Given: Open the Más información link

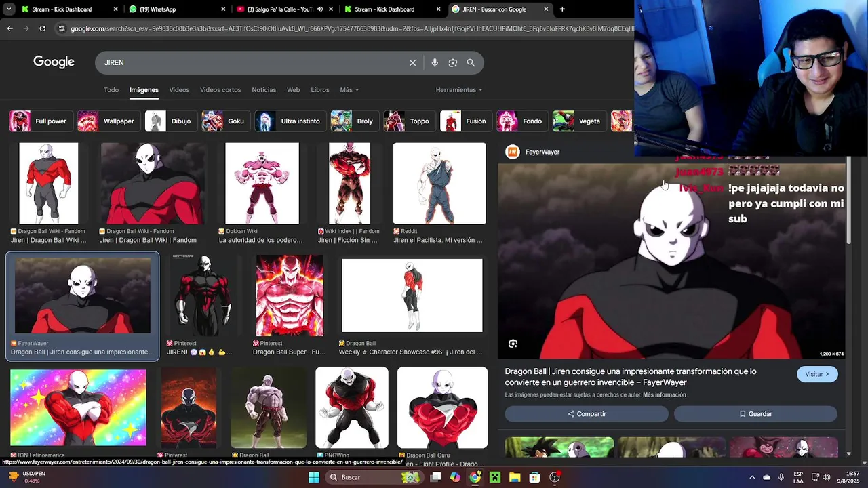Looking at the screenshot, I should click(x=664, y=395).
